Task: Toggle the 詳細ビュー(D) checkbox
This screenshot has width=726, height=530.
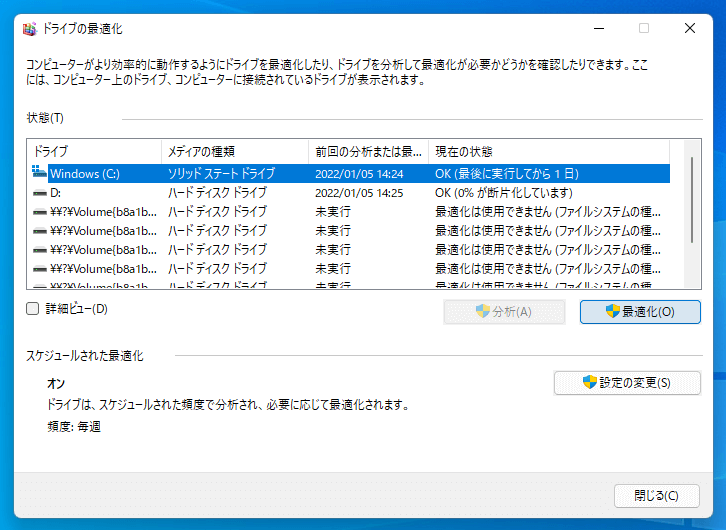Action: [32, 309]
